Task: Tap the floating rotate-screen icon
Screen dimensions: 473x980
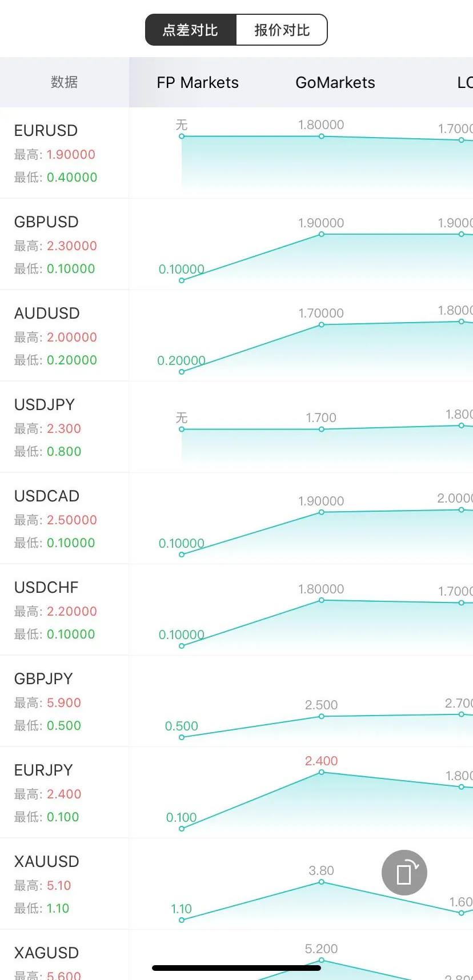Action: 404,873
